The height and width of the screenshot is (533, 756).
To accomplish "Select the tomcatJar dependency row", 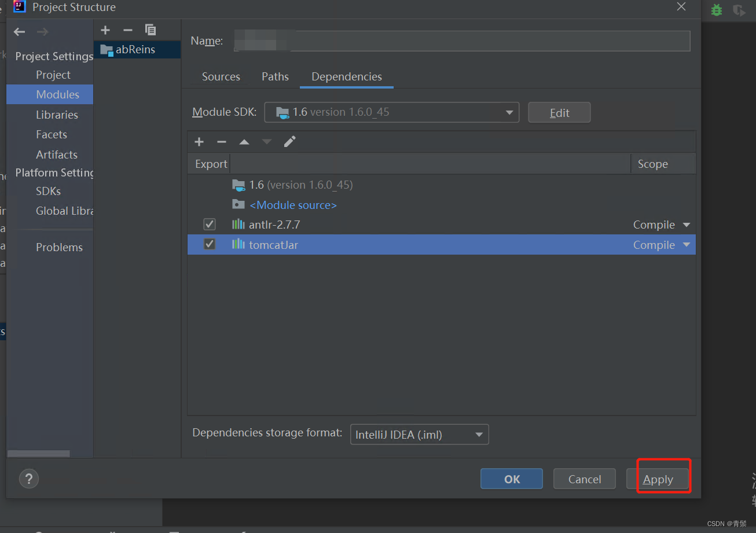I will click(x=442, y=245).
